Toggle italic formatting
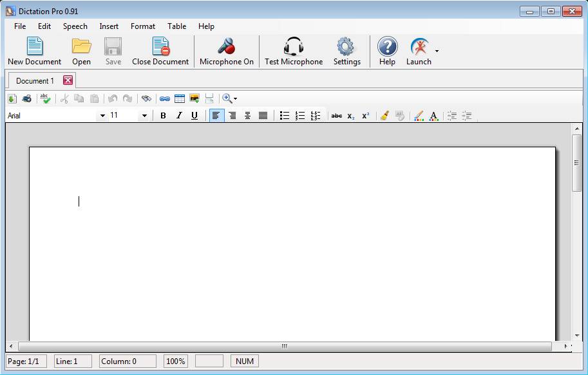Viewport: 588px width, 375px height. coord(179,116)
